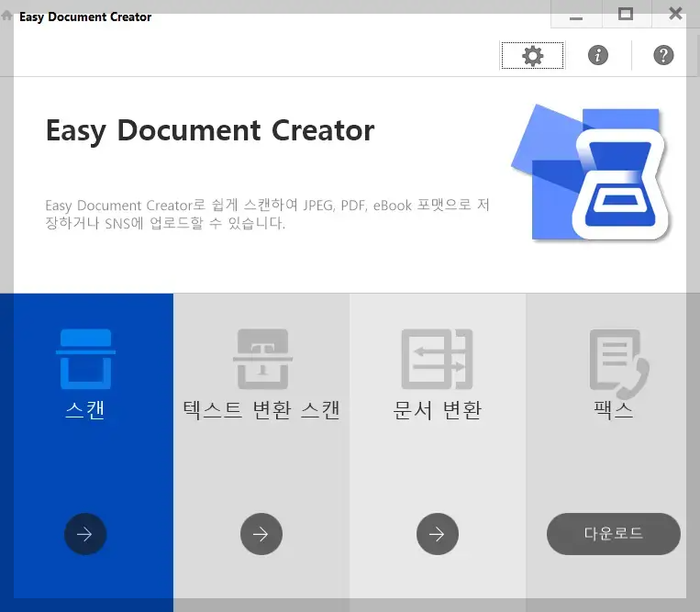Close the Easy Document Creator window

(x=675, y=15)
